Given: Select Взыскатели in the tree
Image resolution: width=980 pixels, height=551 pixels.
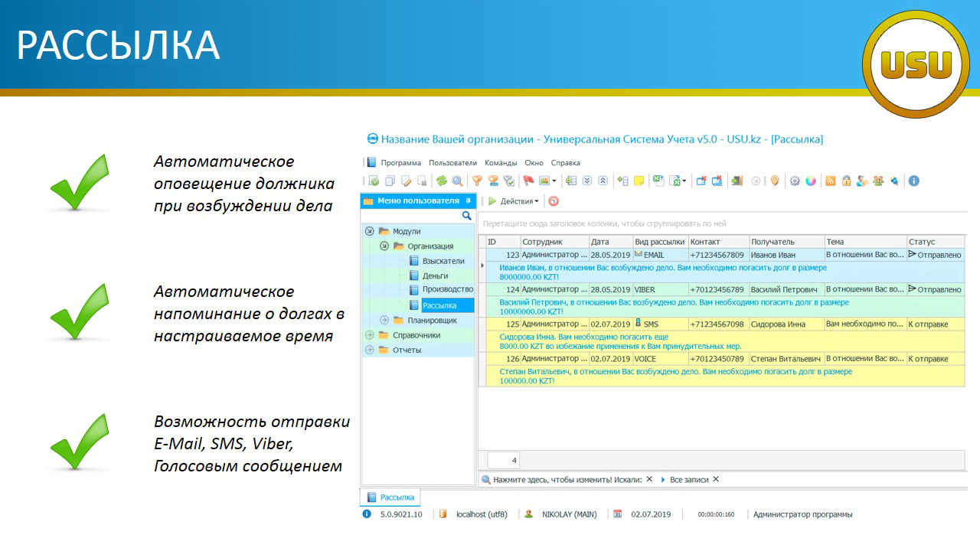Looking at the screenshot, I should 443,261.
